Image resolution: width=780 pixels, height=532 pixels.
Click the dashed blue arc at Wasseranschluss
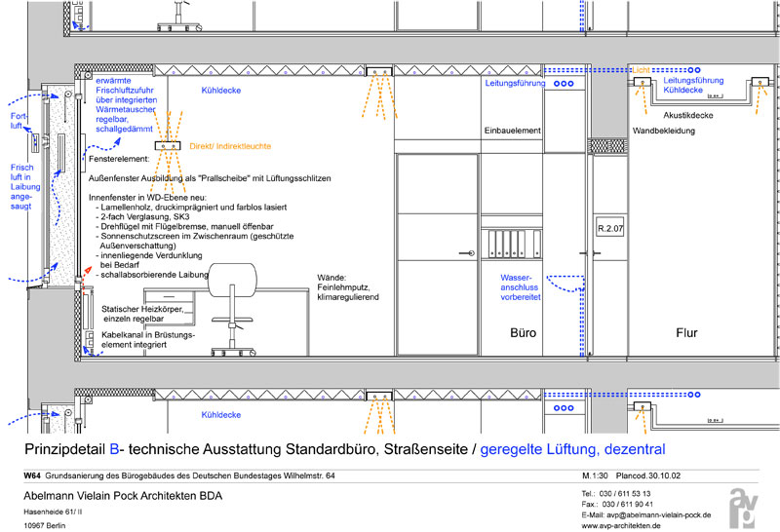click(x=566, y=284)
